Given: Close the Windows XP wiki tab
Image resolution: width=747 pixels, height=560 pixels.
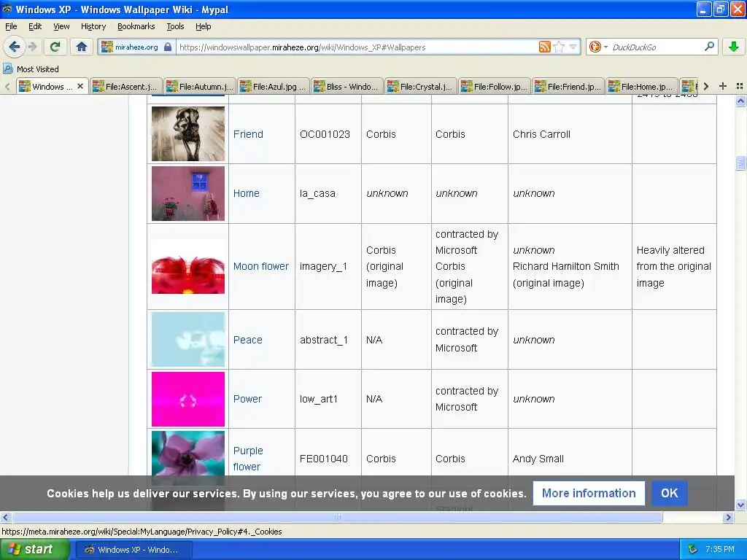Looking at the screenshot, I should (80, 86).
